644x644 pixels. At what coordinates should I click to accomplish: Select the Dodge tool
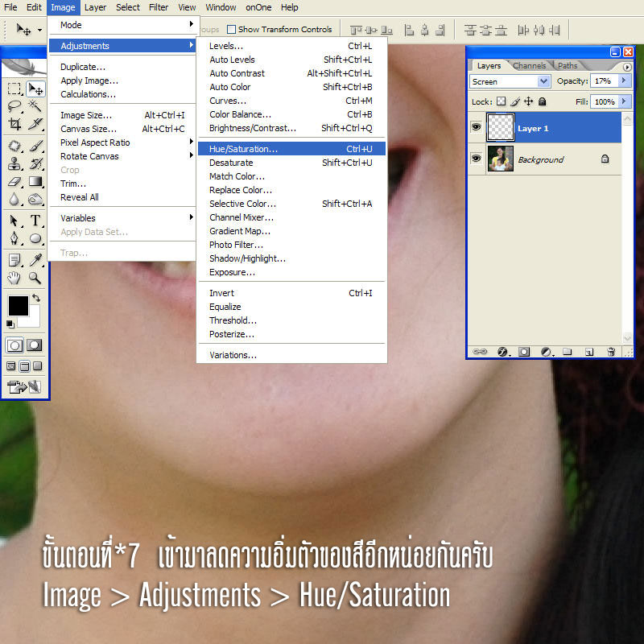[x=35, y=199]
